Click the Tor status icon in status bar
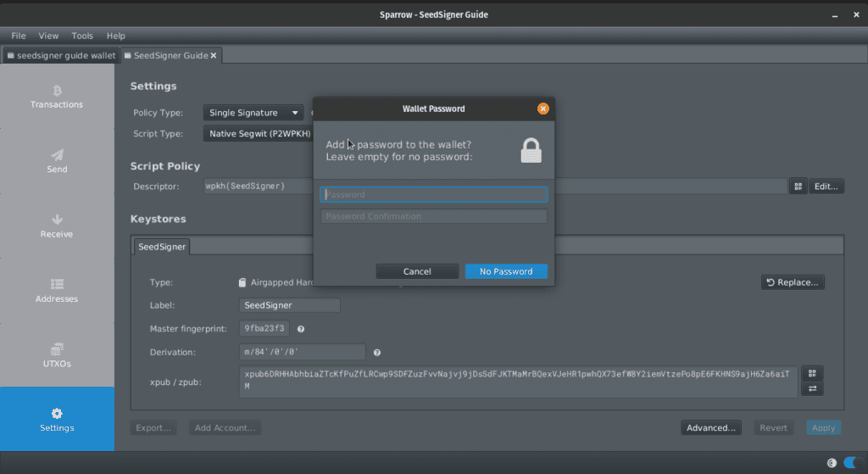The width and height of the screenshot is (868, 474). [x=832, y=463]
